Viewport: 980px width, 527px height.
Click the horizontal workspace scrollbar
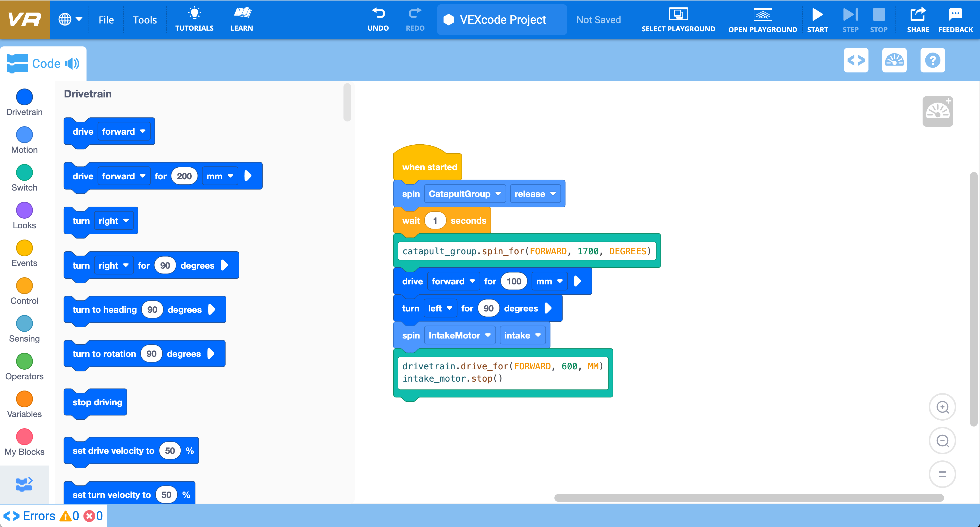[x=749, y=498]
